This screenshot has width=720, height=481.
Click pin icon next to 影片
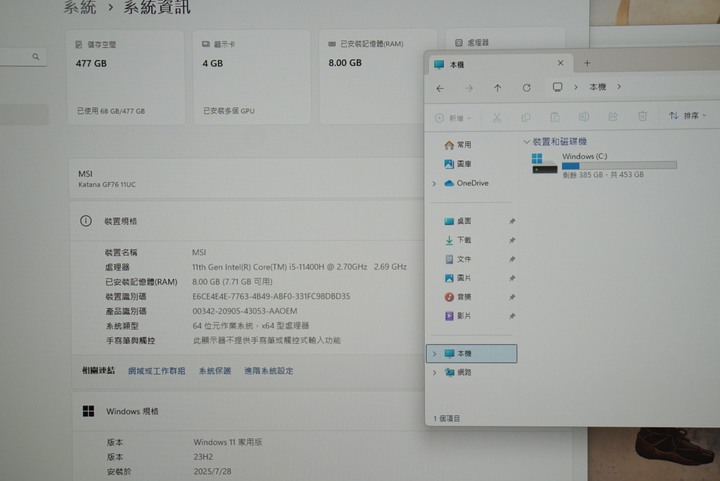512,316
